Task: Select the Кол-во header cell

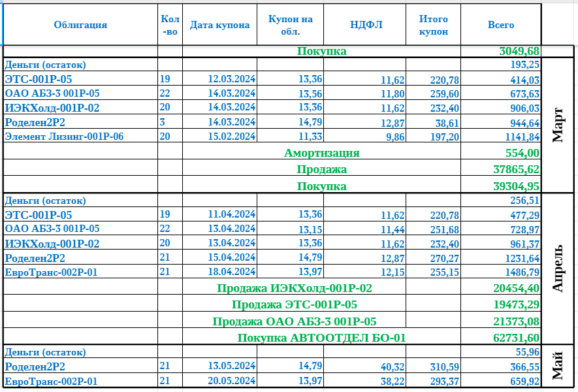Action: [170, 25]
